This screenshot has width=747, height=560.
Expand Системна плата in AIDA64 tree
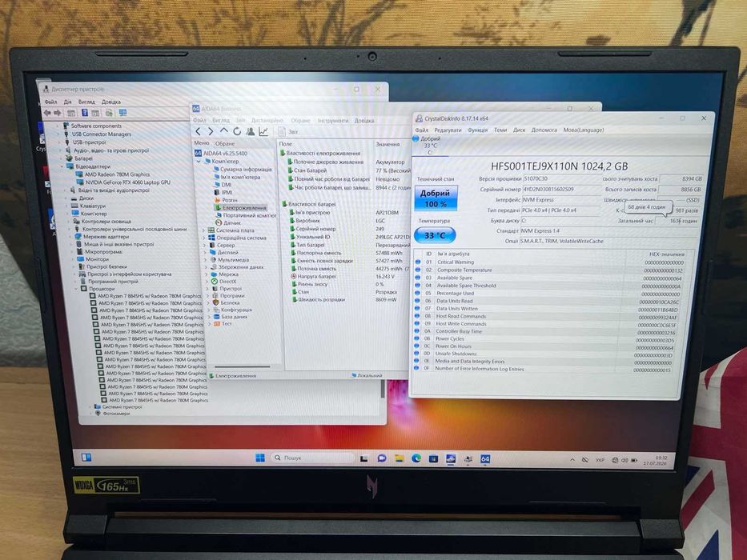coord(204,230)
